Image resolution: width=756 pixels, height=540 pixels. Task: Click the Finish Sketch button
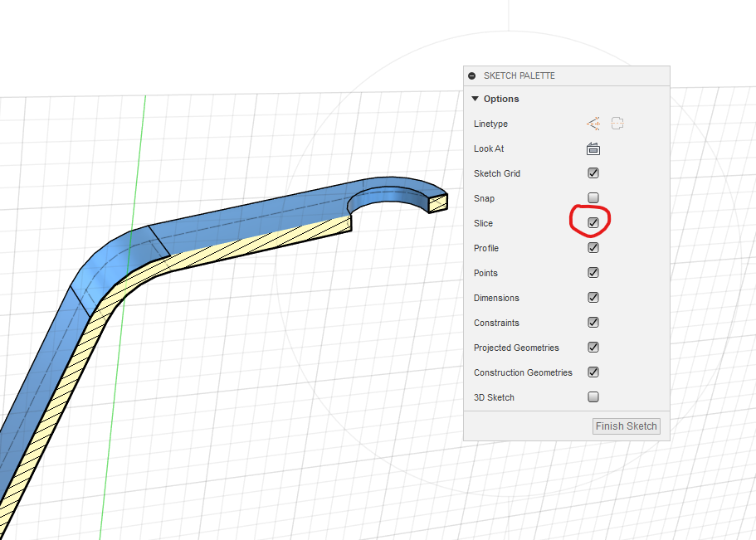627,426
